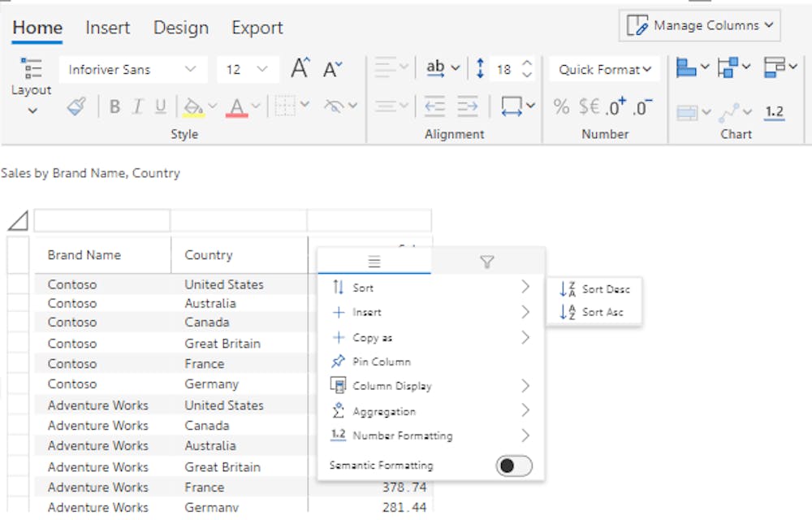Image resolution: width=812 pixels, height=520 pixels.
Task: Increase row height stepper up arrow
Action: pyautogui.click(x=527, y=63)
